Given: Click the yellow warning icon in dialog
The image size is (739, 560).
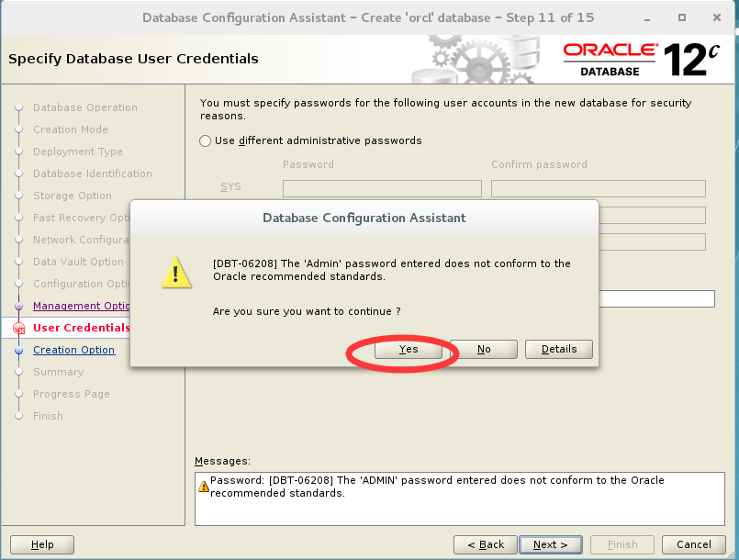Looking at the screenshot, I should pyautogui.click(x=176, y=273).
